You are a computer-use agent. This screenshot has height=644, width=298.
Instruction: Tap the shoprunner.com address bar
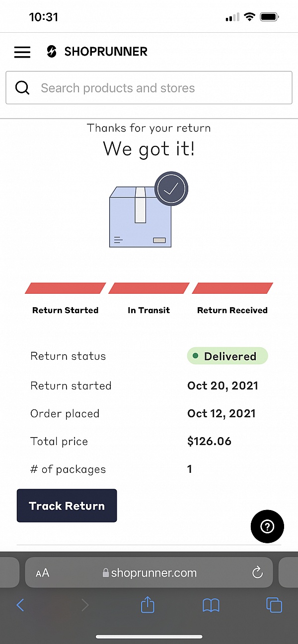[154, 573]
